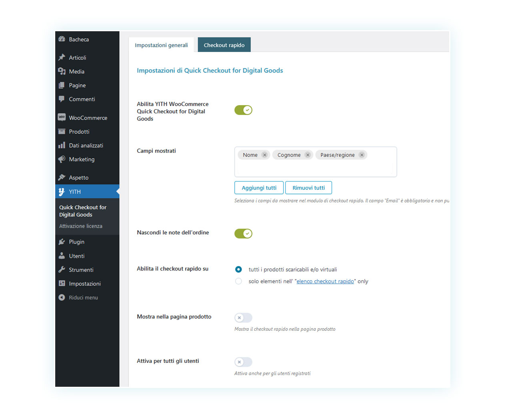Remove the Paese/regione field tag
This screenshot has height=420, width=520.
point(362,155)
